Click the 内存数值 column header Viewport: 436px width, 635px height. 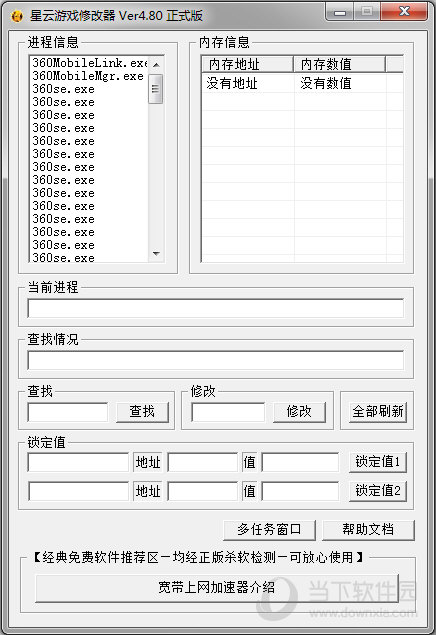point(339,64)
